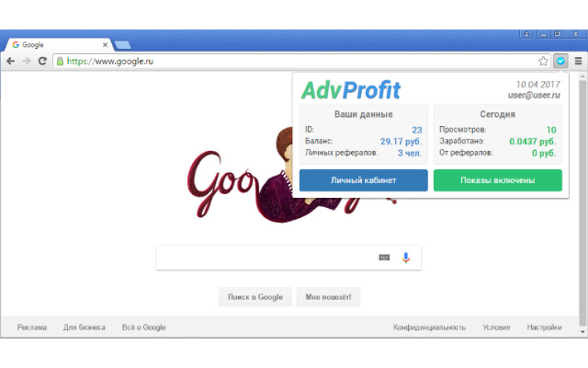Open the Настройки link in footer
This screenshot has width=588, height=368.
544,328
